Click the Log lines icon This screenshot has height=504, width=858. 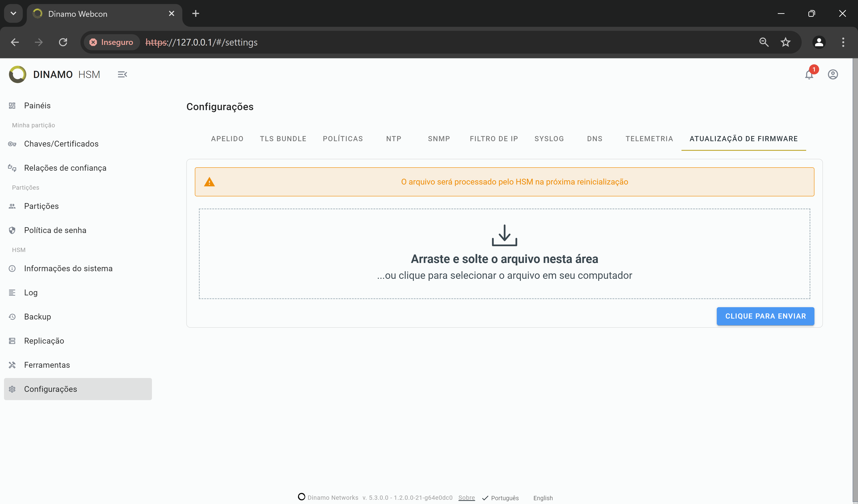pyautogui.click(x=12, y=292)
